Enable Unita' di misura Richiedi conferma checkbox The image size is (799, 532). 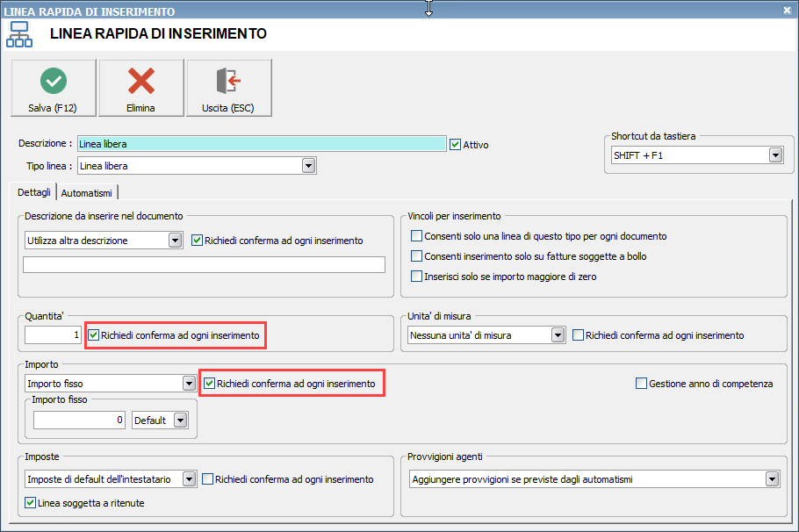pos(578,334)
